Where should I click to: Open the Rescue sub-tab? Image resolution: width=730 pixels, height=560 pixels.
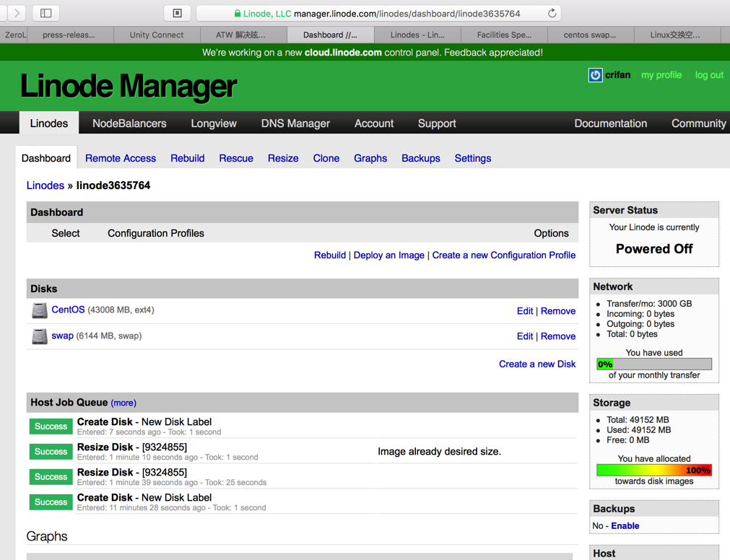(x=236, y=158)
